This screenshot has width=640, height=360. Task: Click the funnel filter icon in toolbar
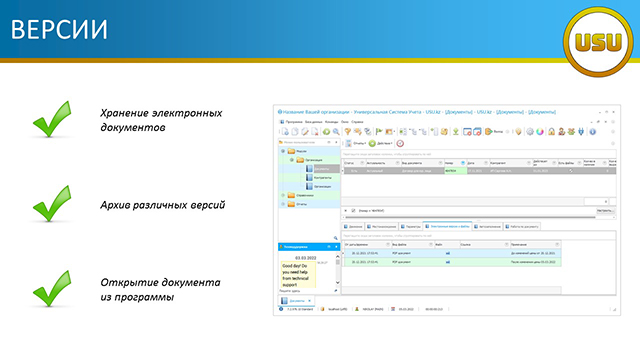(x=348, y=131)
